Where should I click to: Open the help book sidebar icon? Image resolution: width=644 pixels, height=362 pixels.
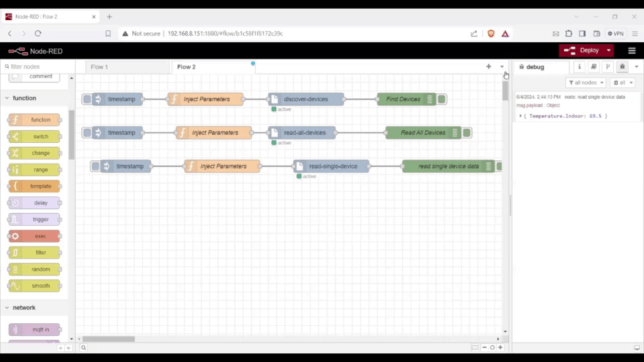[x=594, y=67]
